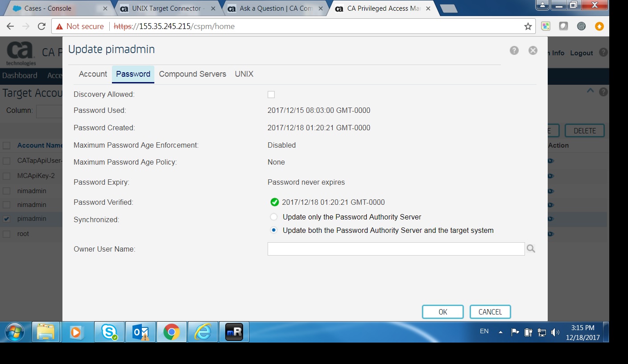Search for owner user name magnifier icon
Screen dimensions: 628x364
[x=531, y=249]
